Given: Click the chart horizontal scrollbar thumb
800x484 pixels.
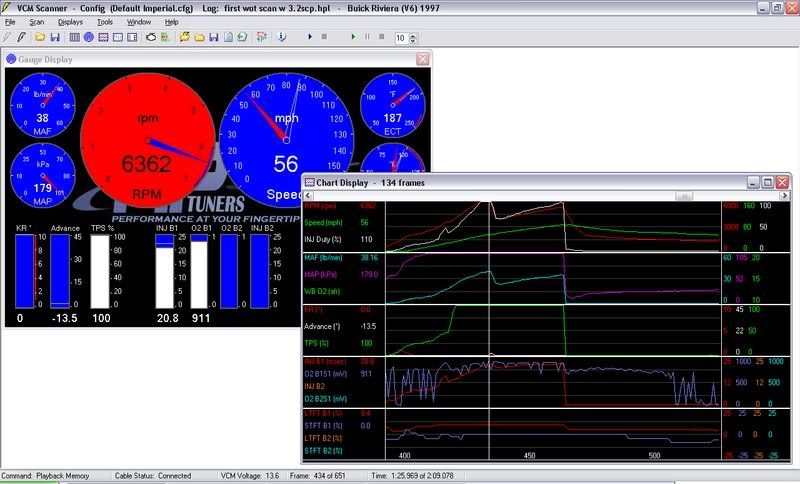Looking at the screenshot, I should point(684,196).
